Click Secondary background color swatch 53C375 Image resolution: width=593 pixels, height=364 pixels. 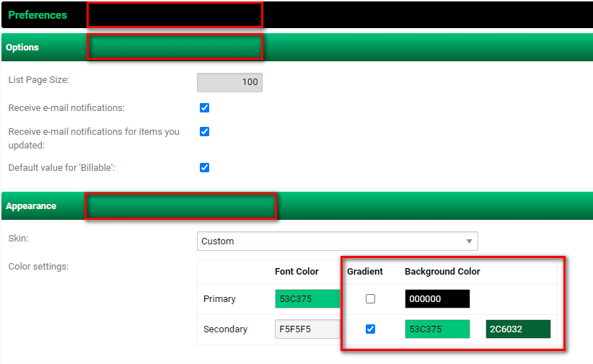(x=437, y=329)
